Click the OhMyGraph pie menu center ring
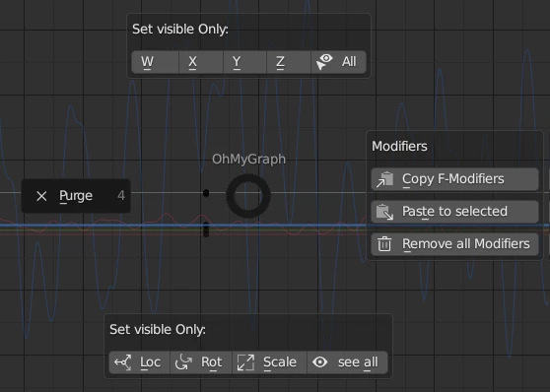Screen dimensions: 550x392 pyautogui.click(x=248, y=196)
